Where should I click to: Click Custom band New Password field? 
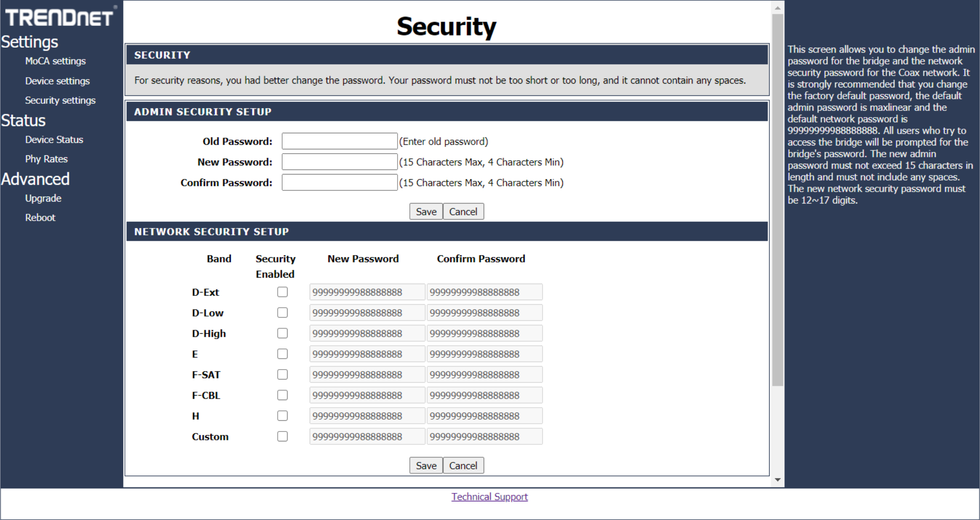point(367,436)
